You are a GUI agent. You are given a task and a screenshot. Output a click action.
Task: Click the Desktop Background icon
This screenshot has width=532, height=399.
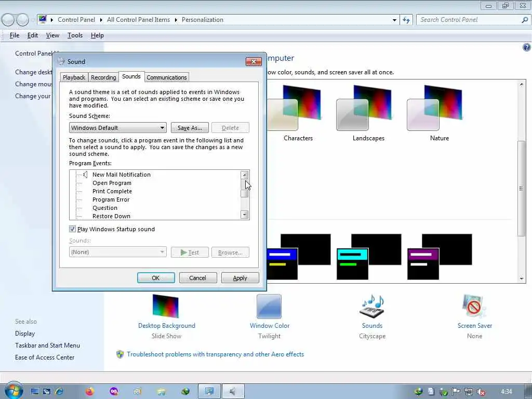166,306
